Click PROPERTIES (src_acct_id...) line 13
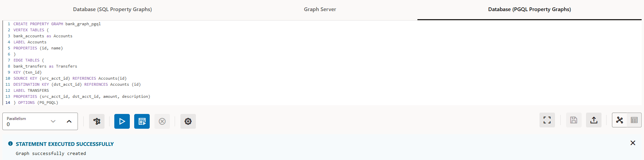 click(82, 96)
